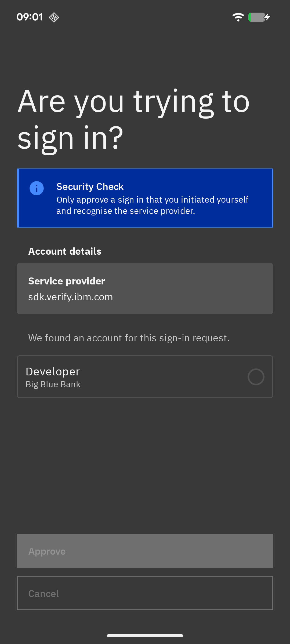The image size is (290, 644).
Task: Tap the Security Check heading text
Action: click(x=90, y=187)
